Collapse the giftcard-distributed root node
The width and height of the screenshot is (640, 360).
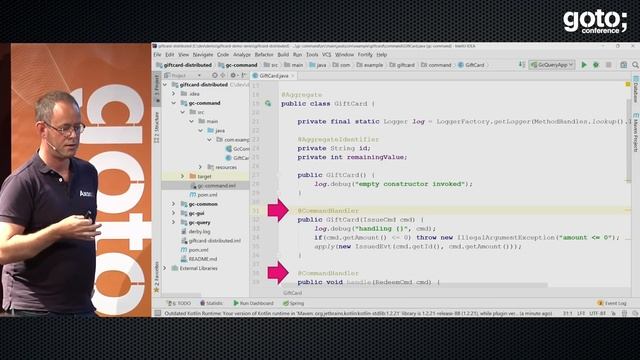tap(165, 85)
